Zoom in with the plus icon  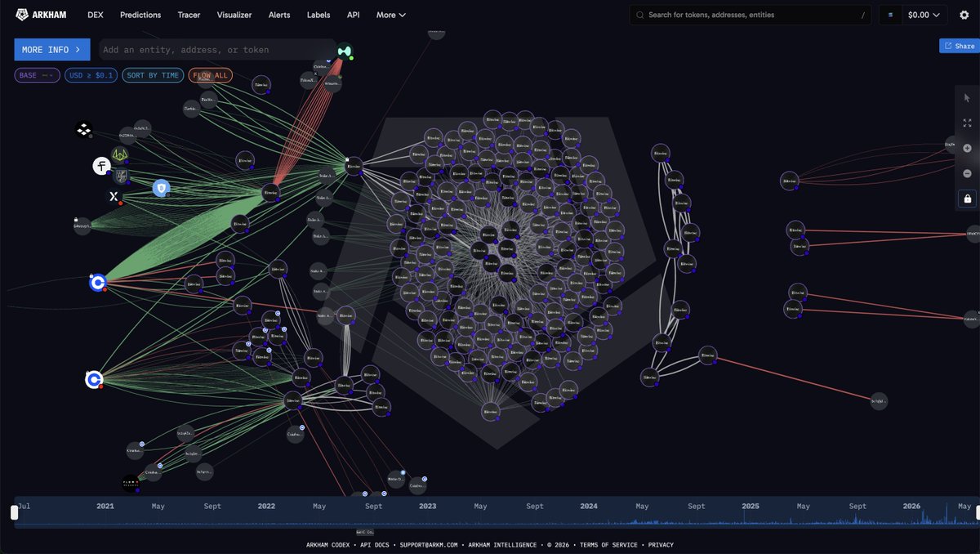pos(968,148)
